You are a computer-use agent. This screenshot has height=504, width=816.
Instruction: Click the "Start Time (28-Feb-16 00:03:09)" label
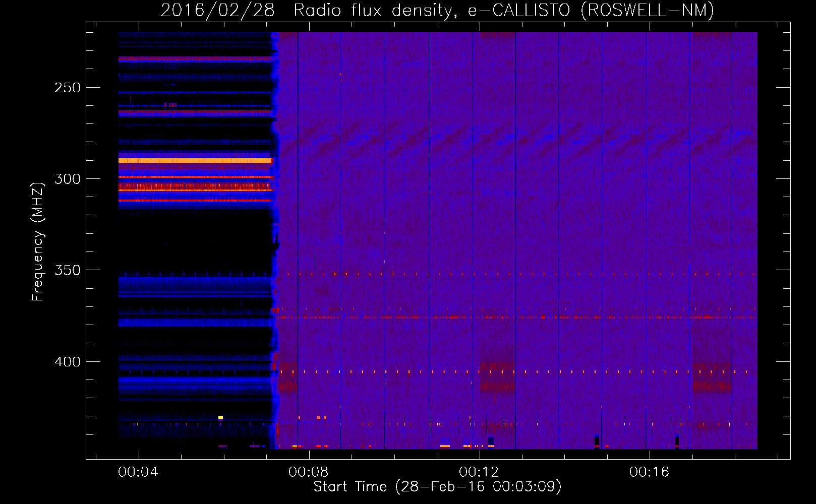click(437, 487)
